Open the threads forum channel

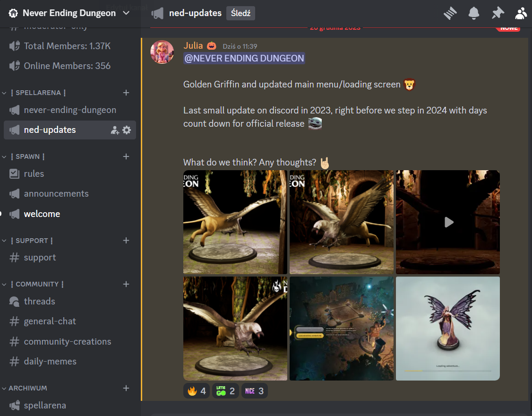[70, 301]
